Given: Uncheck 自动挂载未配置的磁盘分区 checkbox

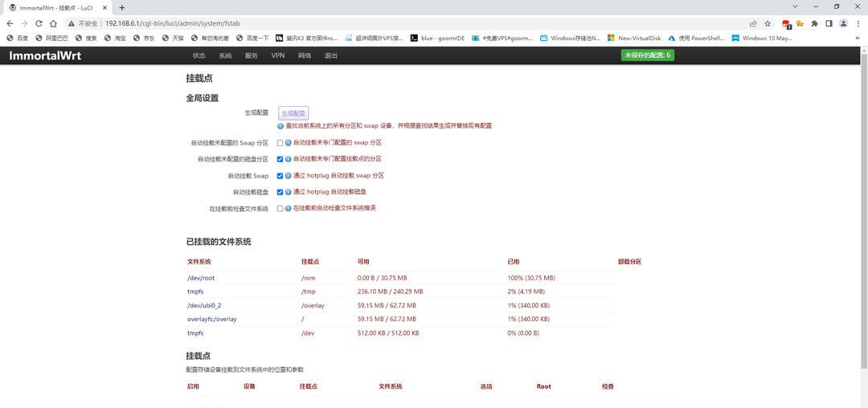Looking at the screenshot, I should [x=280, y=159].
